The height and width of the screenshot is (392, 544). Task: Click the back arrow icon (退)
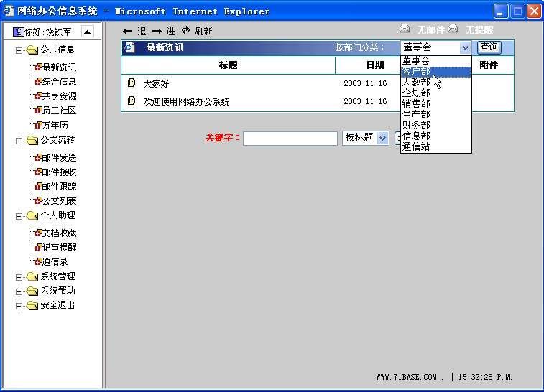[127, 32]
